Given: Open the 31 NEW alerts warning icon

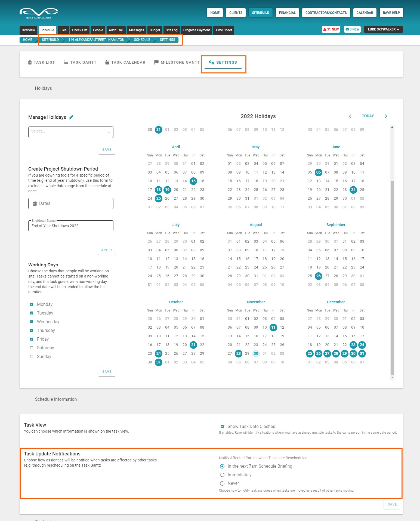Looking at the screenshot, I should [x=325, y=29].
